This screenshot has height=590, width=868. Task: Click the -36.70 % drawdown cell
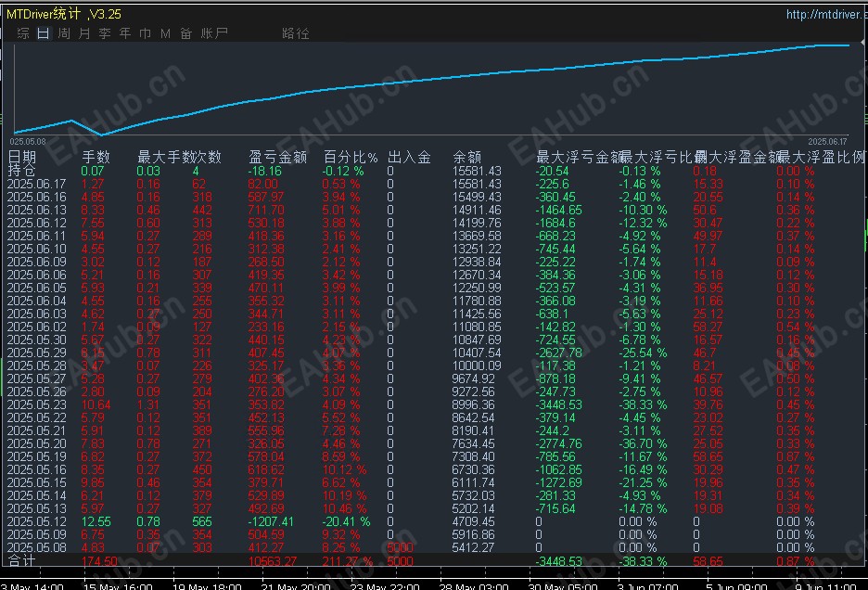[643, 443]
